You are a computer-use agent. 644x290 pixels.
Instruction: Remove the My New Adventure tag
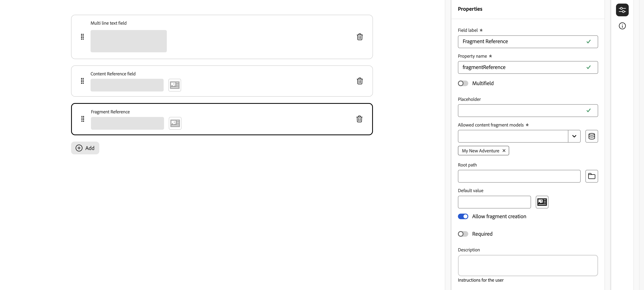pyautogui.click(x=504, y=151)
